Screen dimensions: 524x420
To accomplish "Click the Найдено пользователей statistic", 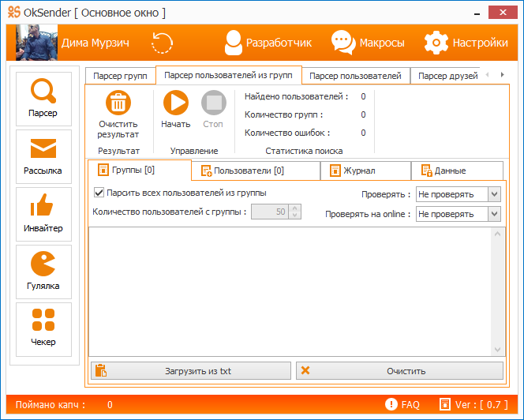I will [297, 96].
